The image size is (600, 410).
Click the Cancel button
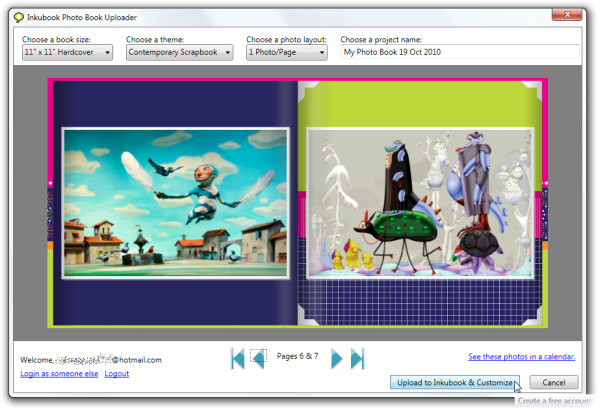[x=554, y=382]
